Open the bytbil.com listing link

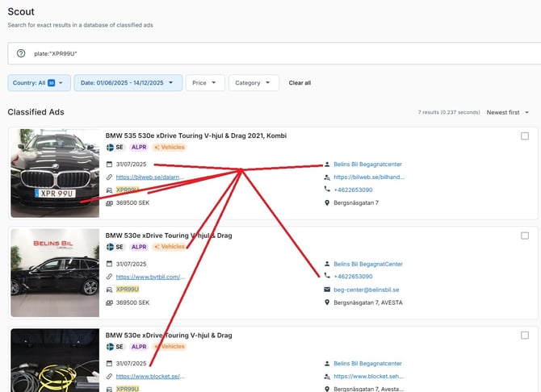tap(150, 277)
